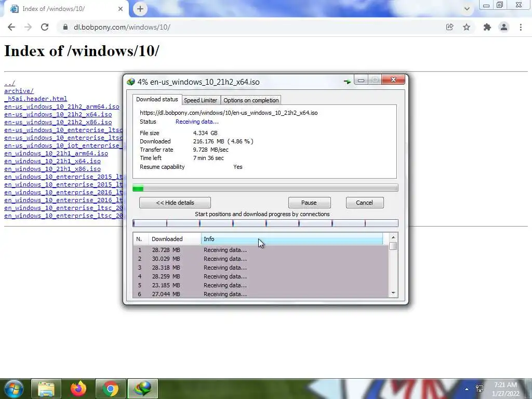Click the Info column header

click(292, 239)
